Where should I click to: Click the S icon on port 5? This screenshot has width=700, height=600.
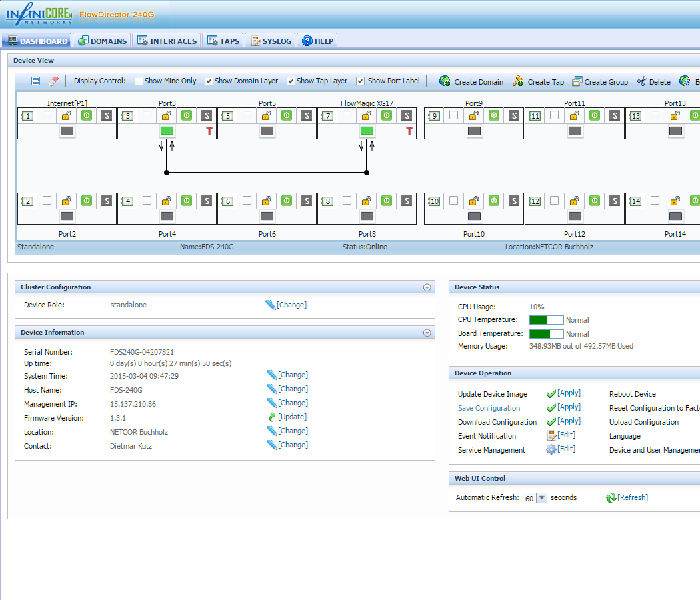[x=307, y=115]
